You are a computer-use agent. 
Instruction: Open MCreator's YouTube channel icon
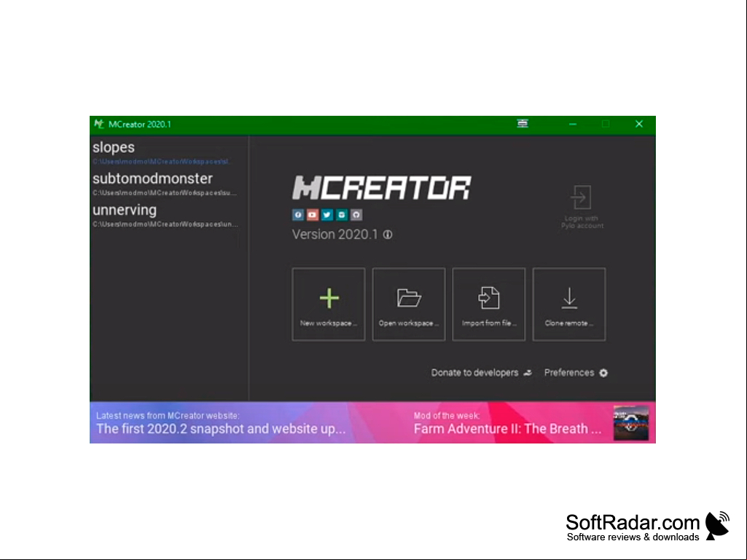(x=313, y=215)
